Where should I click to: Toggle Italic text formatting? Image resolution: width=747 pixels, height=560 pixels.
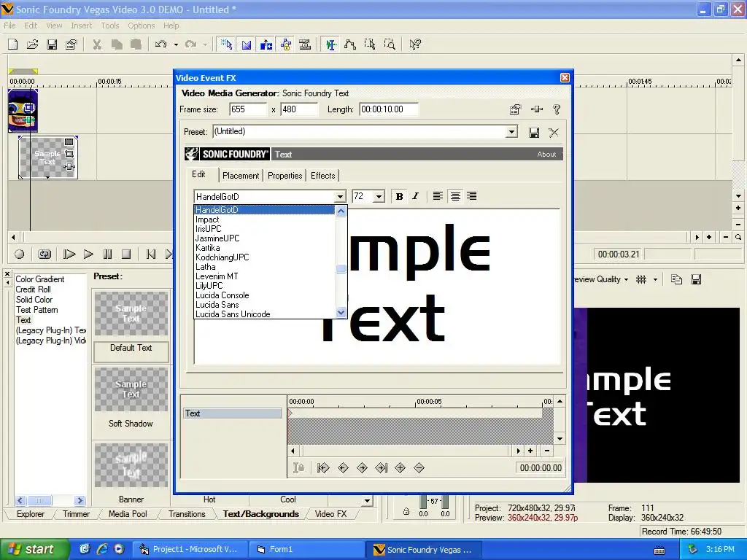(x=415, y=196)
